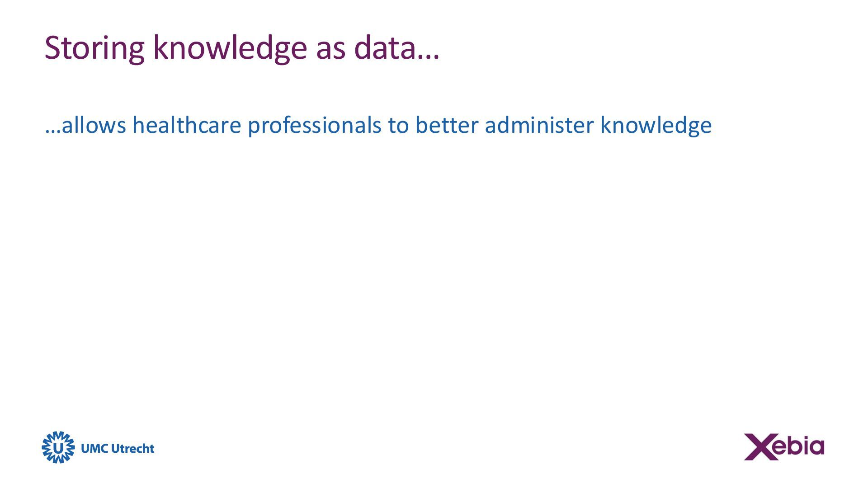The height and width of the screenshot is (488, 868).
Task: Click the word 'as' in the title
Action: pyautogui.click(x=330, y=50)
